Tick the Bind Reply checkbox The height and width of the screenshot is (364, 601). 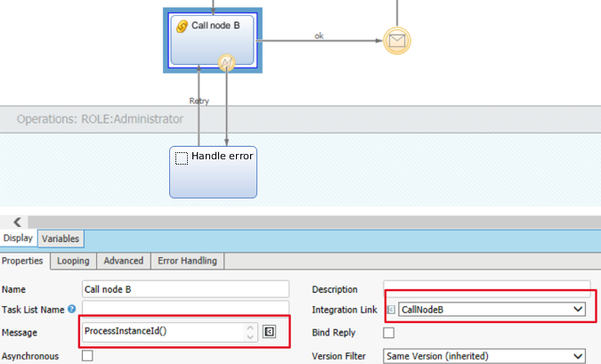(x=388, y=333)
